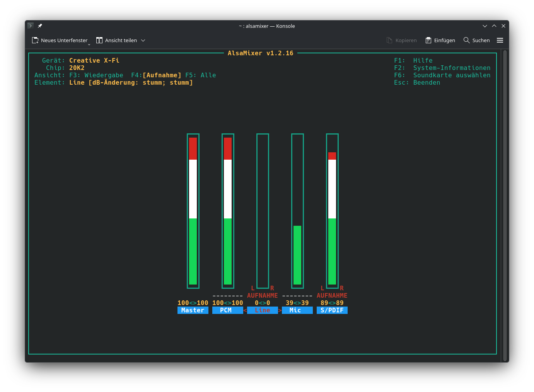
Task: Select the PCM channel label
Action: [228, 310]
